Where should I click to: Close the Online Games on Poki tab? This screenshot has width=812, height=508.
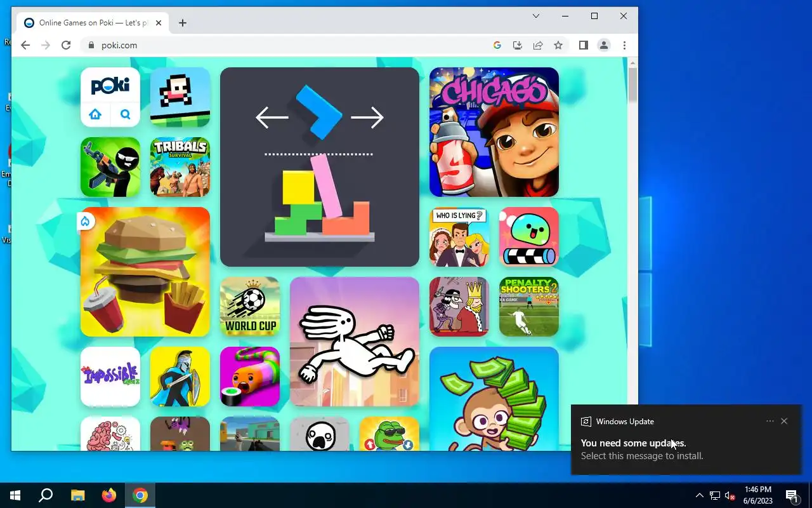[x=159, y=23]
